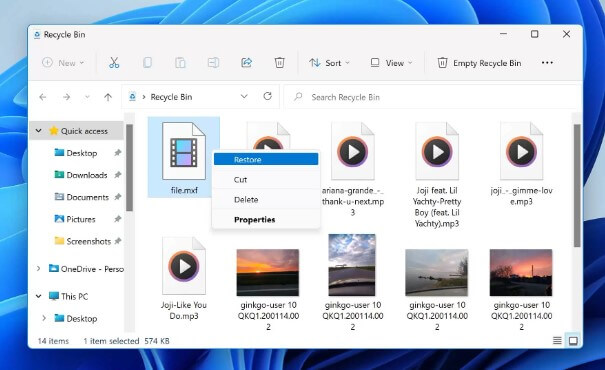Click the file name 'file.mxf'
The width and height of the screenshot is (605, 370).
[184, 190]
